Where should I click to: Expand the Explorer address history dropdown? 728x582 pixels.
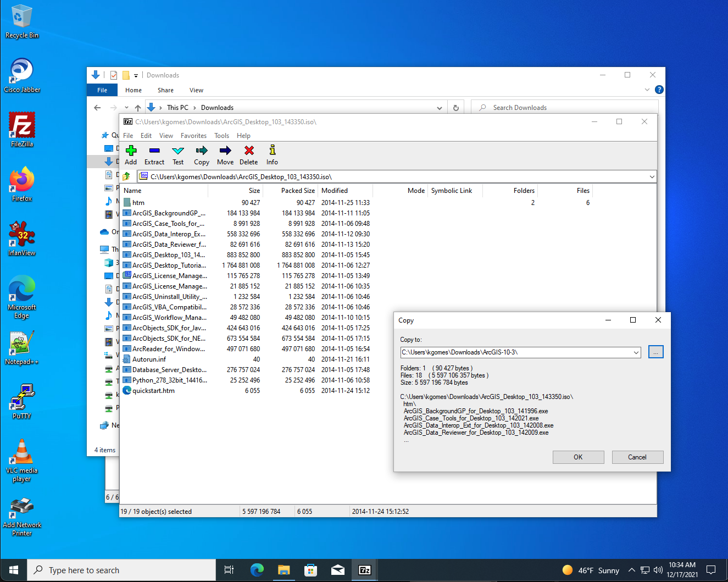click(x=440, y=108)
